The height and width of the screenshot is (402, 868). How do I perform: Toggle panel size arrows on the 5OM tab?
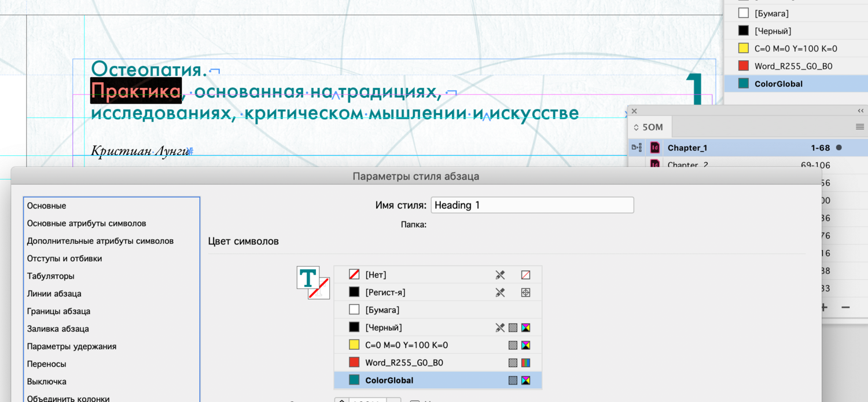point(637,127)
